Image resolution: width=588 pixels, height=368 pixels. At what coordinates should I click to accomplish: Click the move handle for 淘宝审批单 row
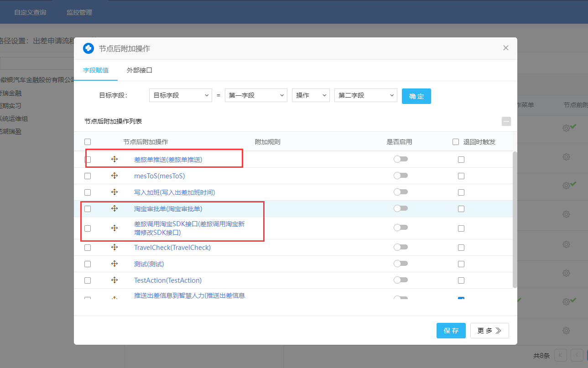coord(114,208)
